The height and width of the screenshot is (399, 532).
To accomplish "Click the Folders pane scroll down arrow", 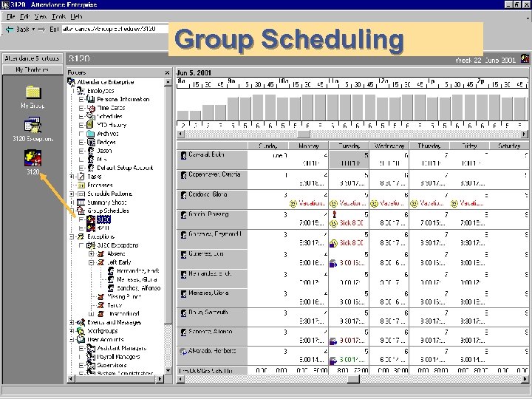I will pos(168,370).
